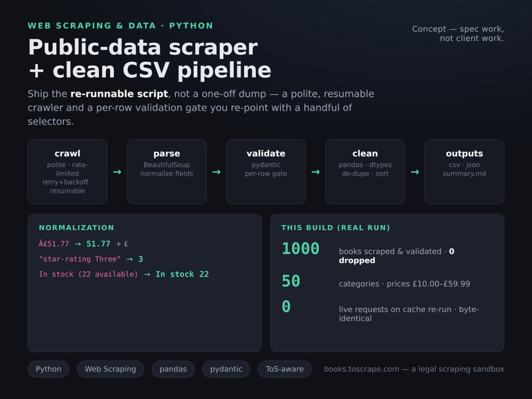Image resolution: width=532 pixels, height=399 pixels.
Task: Click the 're-runnable script' bold phrase
Action: pyautogui.click(x=119, y=94)
